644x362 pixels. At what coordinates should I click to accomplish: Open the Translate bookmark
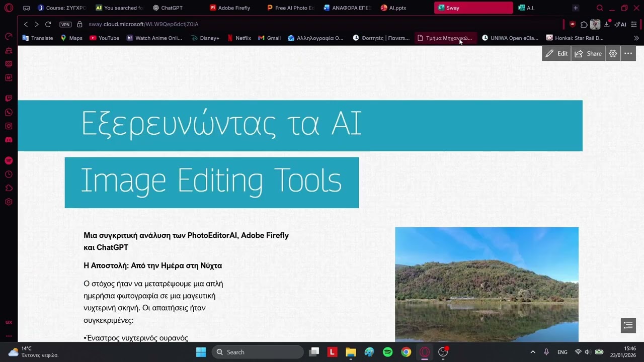(38, 38)
